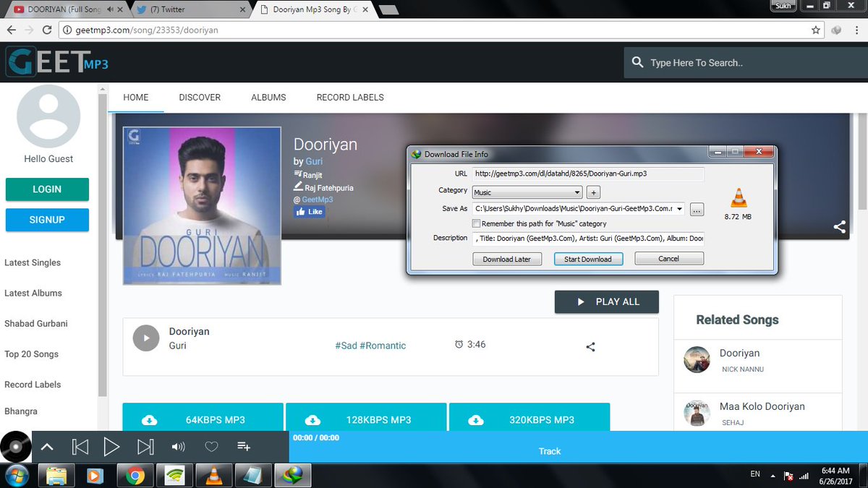Click the plus button next to Category
The width and height of the screenshot is (868, 488).
[593, 192]
